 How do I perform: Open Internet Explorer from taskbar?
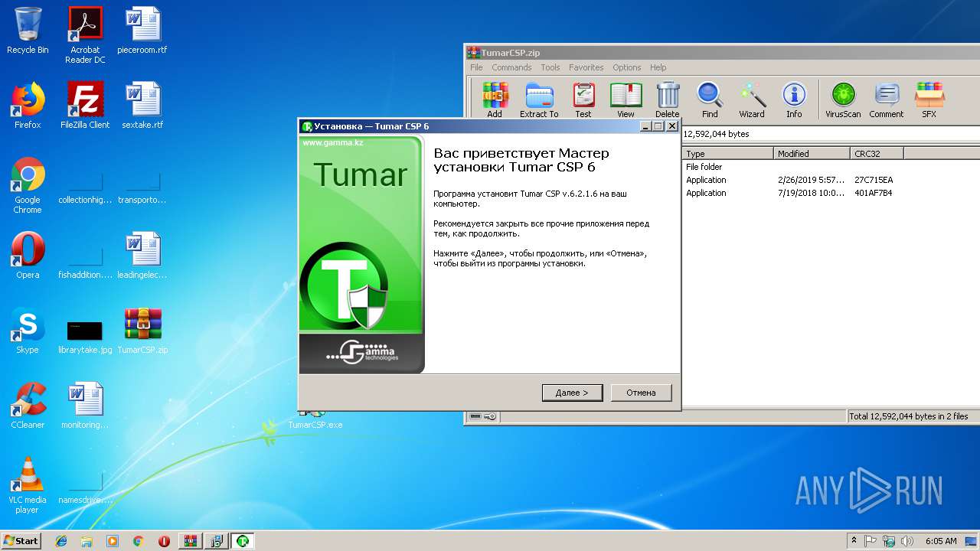pos(61,541)
